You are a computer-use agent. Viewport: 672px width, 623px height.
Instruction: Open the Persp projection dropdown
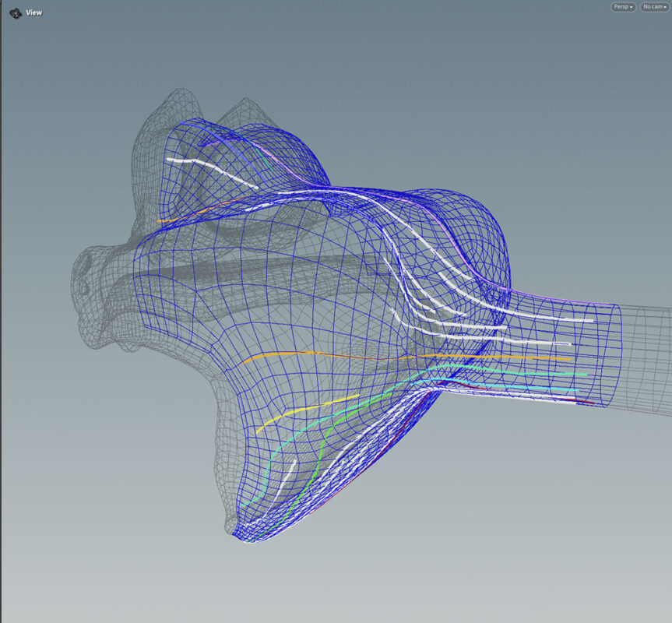click(623, 7)
